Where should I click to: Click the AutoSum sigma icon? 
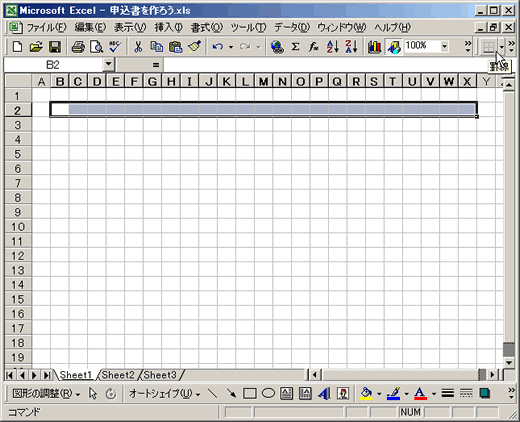click(x=295, y=47)
